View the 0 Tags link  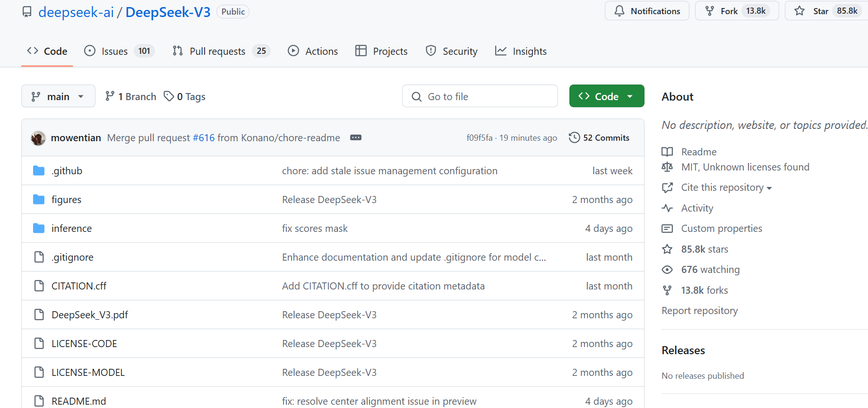tap(185, 96)
